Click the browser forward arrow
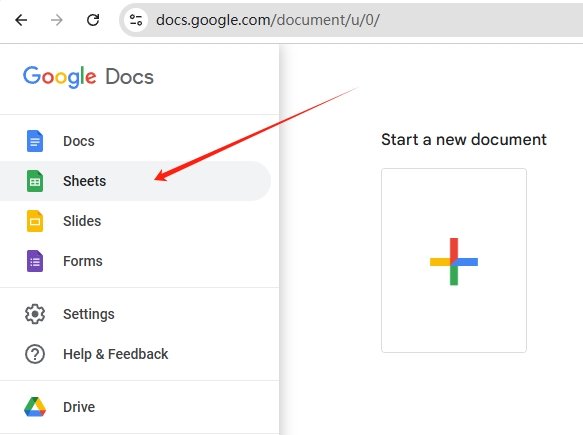The width and height of the screenshot is (583, 435). [x=57, y=20]
